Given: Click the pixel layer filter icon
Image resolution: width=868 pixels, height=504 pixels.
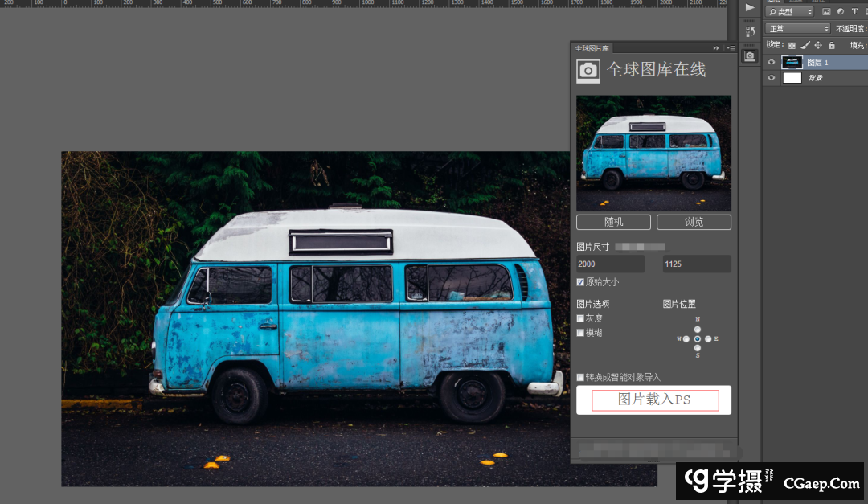Looking at the screenshot, I should click(825, 12).
